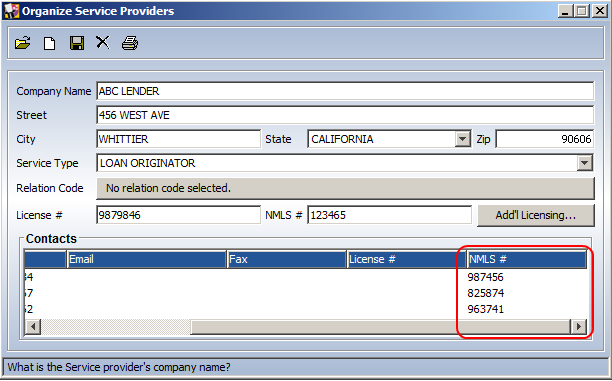Image resolution: width=612 pixels, height=381 pixels.
Task: Create a new blank provider record
Action: pyautogui.click(x=50, y=43)
